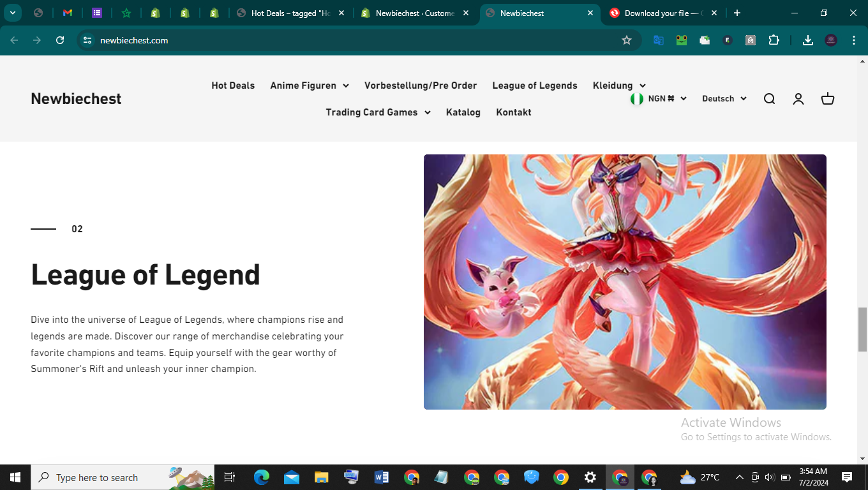Open the pinned Gmail tab
This screenshot has width=868, height=490.
click(x=68, y=13)
